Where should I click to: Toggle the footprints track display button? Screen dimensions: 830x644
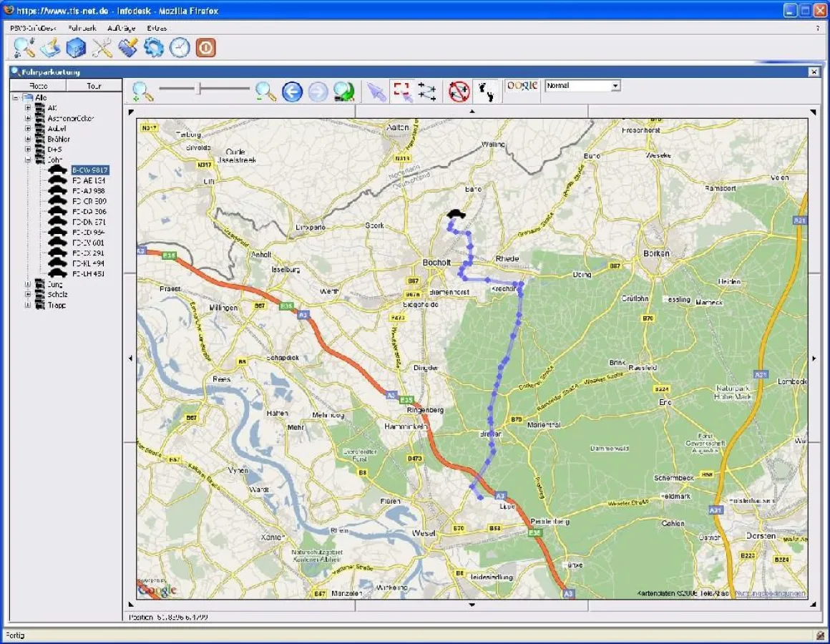click(489, 91)
